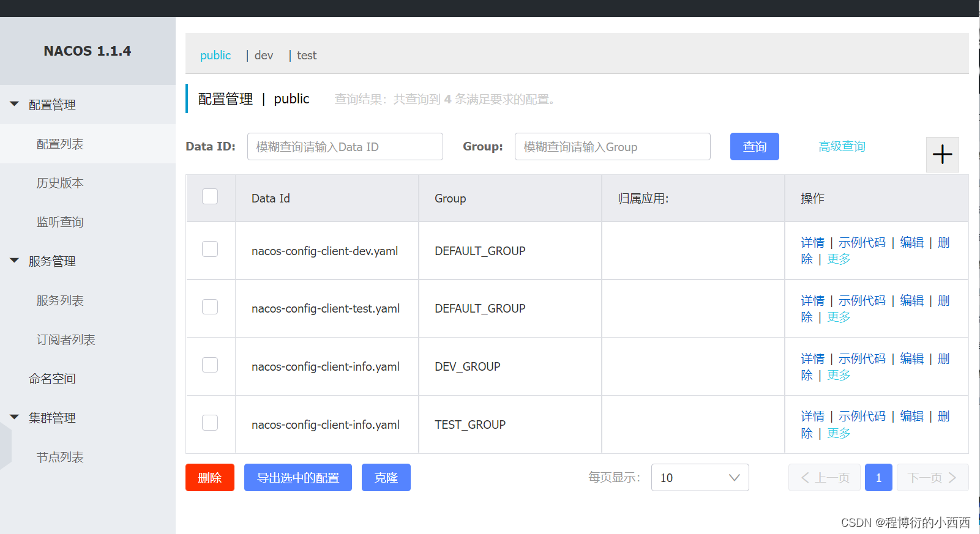This screenshot has height=534, width=980.
Task: Click the 集群管理 sidebar section label
Action: coord(52,418)
